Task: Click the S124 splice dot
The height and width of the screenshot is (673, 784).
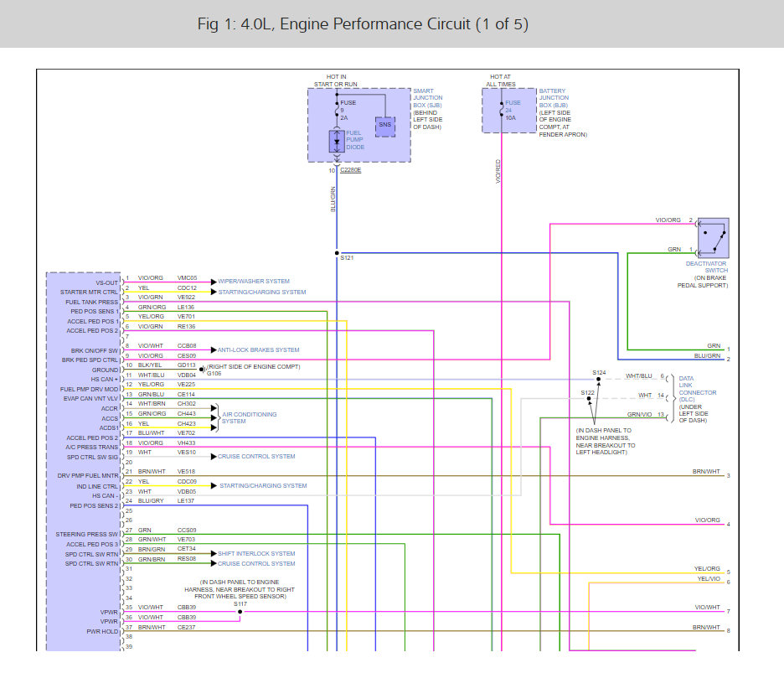Action: coord(599,380)
